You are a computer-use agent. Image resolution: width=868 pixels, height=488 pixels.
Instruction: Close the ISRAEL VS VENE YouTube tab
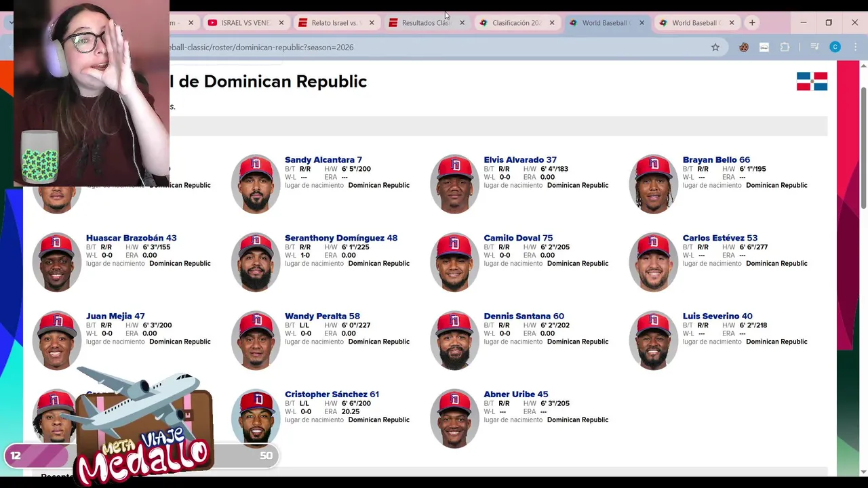coord(281,22)
